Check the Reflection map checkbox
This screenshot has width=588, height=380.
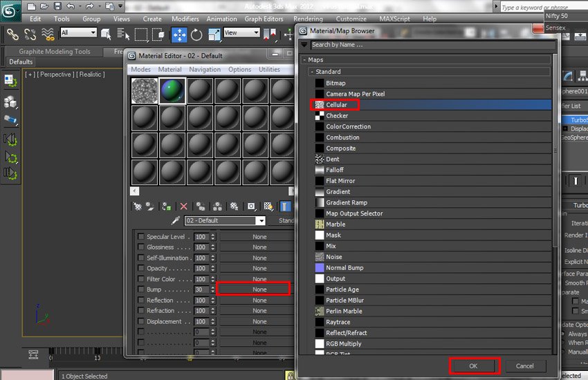(x=141, y=301)
